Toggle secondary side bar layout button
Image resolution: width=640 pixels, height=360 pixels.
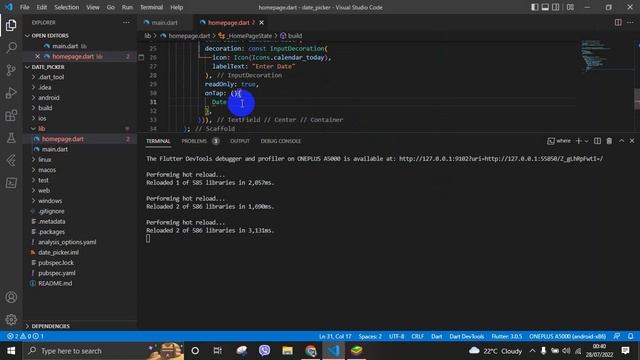click(x=556, y=7)
